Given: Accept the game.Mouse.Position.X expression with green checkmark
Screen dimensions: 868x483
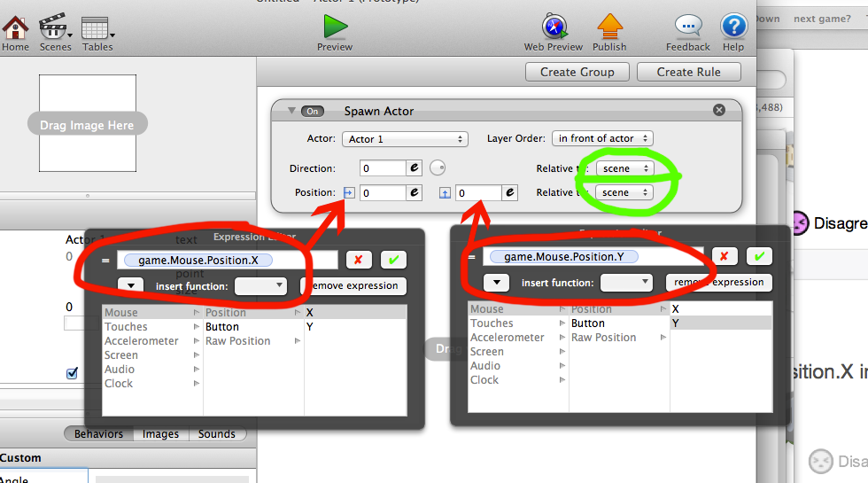Looking at the screenshot, I should [393, 260].
